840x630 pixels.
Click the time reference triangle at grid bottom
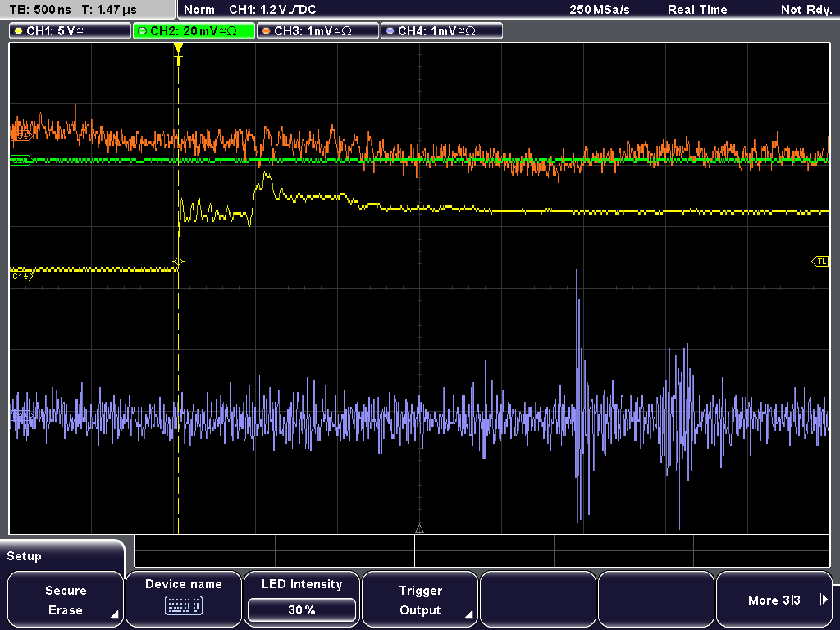[x=419, y=529]
